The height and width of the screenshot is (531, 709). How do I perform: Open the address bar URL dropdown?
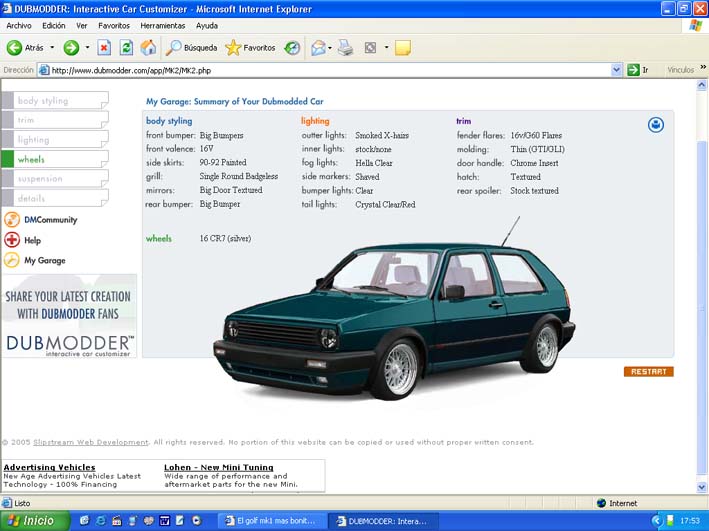(x=616, y=70)
